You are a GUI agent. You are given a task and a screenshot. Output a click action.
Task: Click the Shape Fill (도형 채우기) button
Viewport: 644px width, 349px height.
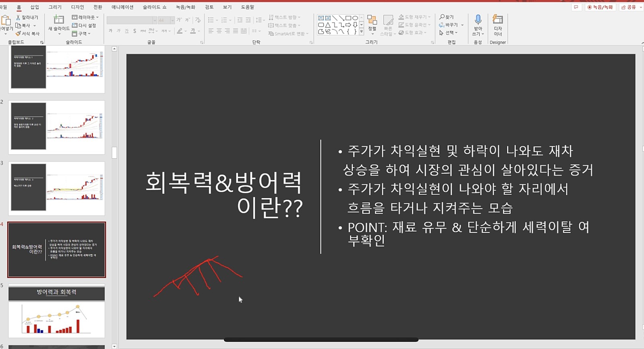pos(415,17)
